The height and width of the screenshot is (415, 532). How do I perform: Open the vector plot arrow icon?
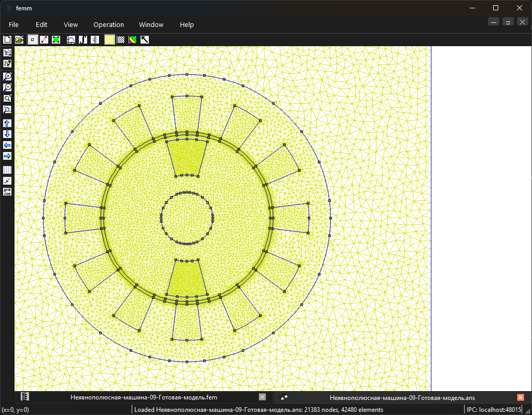(145, 40)
